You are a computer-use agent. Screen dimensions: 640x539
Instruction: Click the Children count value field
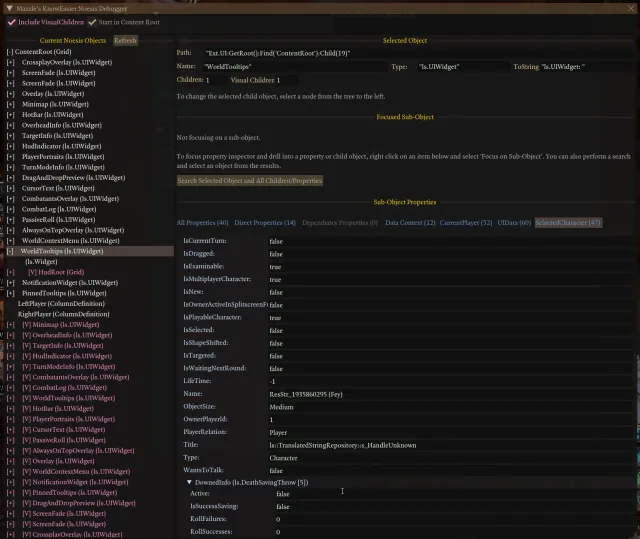tap(214, 80)
